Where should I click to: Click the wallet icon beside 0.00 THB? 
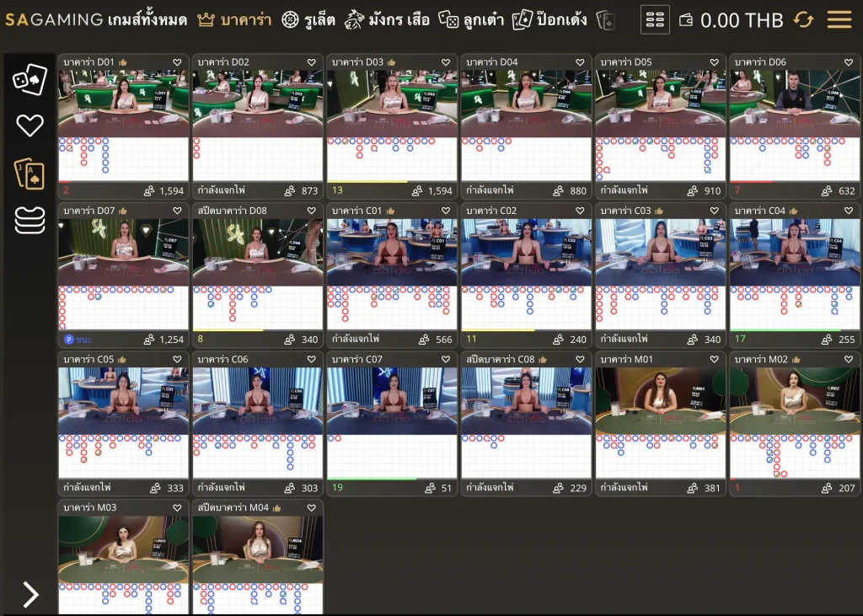[686, 20]
